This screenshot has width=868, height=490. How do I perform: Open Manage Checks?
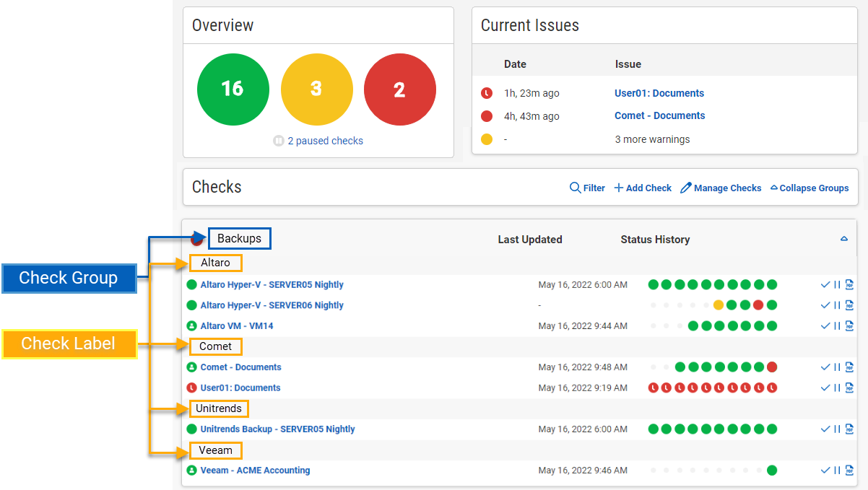(721, 188)
